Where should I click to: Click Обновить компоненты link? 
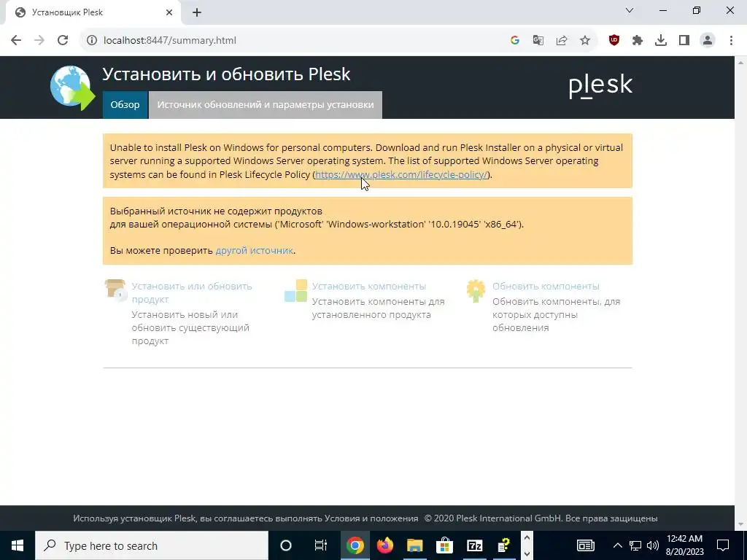click(x=546, y=286)
